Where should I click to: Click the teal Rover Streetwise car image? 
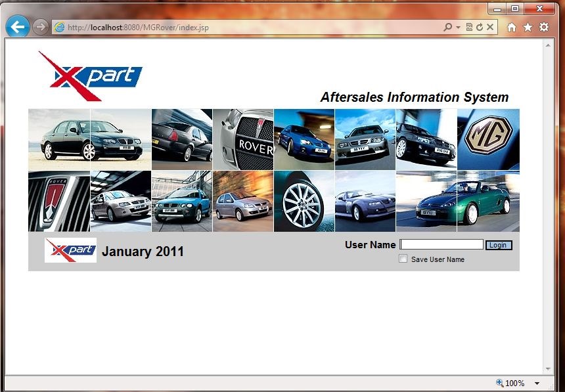click(182, 201)
